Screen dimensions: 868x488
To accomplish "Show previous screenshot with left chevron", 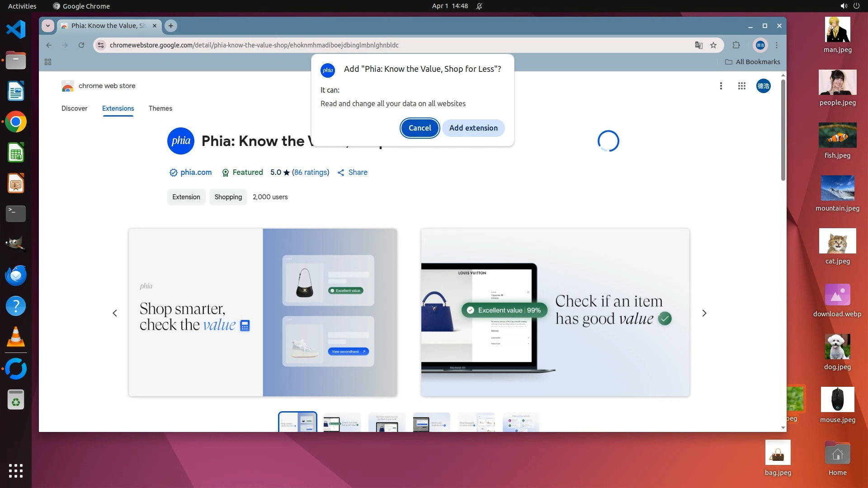I will [x=115, y=313].
